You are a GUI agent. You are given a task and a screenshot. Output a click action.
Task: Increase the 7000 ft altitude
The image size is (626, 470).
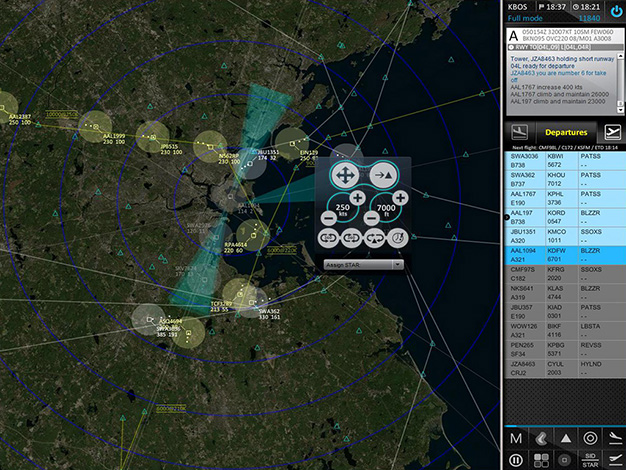pos(399,197)
